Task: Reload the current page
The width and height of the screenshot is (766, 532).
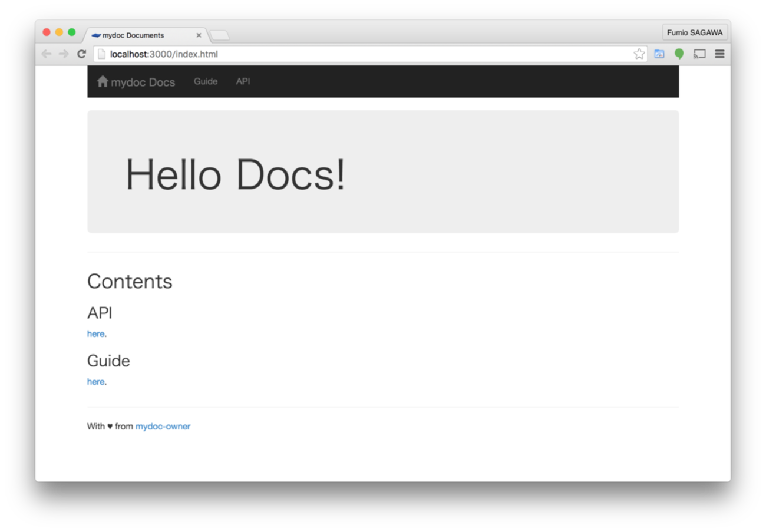Action: (81, 54)
